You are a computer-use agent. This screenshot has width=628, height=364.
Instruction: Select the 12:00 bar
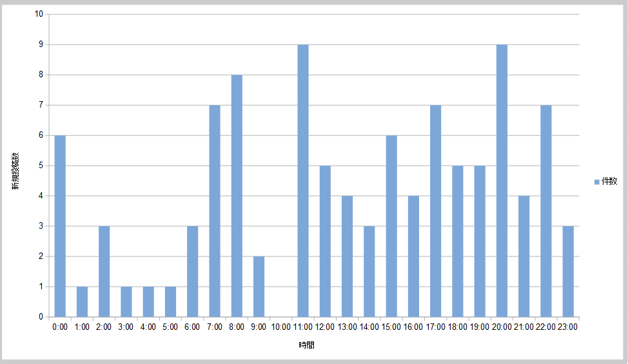click(325, 241)
